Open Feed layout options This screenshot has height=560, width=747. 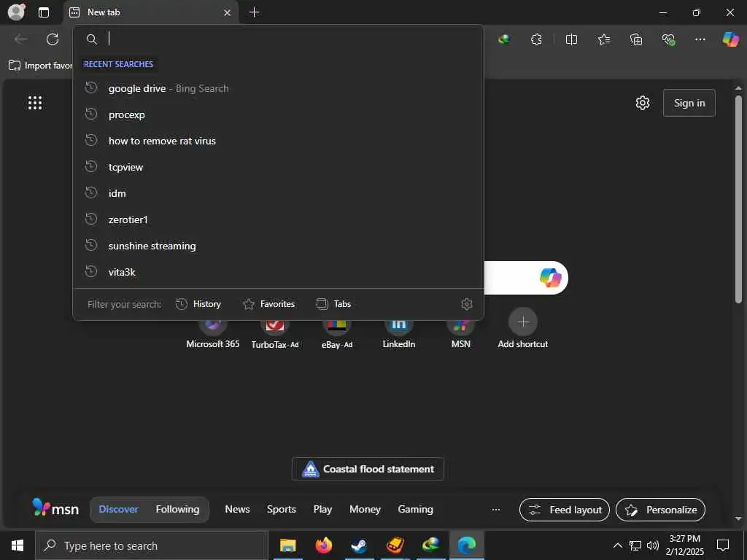point(565,510)
